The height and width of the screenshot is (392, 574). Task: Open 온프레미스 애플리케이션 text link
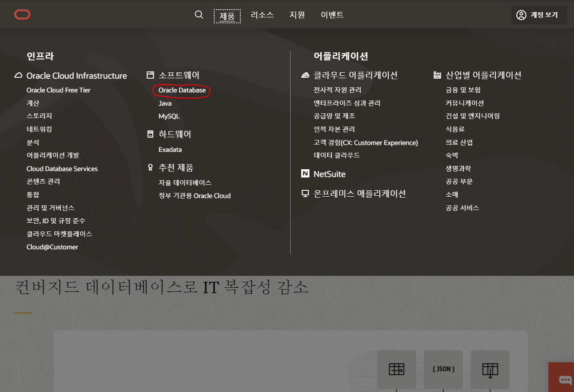[x=360, y=193]
